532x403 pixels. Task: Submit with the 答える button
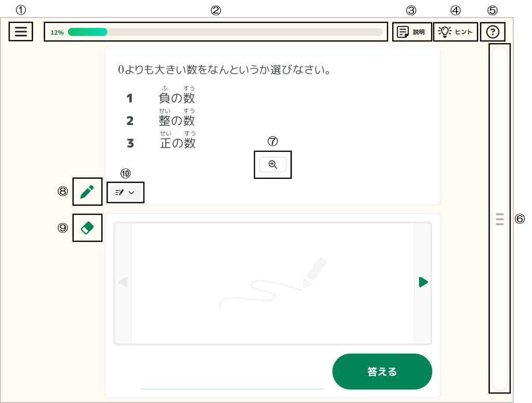(382, 371)
